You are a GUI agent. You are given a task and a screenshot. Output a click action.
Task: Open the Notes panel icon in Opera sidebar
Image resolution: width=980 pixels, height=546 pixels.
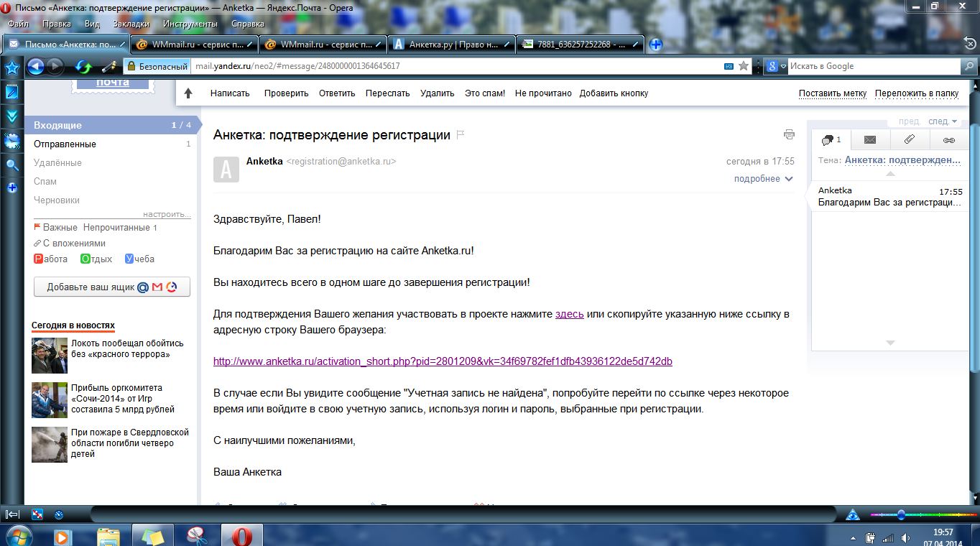pyautogui.click(x=11, y=92)
